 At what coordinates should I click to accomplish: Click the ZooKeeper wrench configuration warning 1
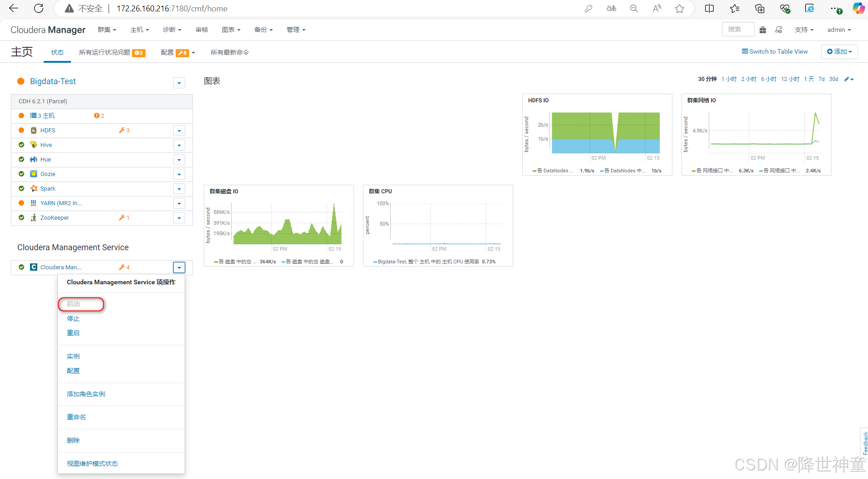tap(124, 218)
